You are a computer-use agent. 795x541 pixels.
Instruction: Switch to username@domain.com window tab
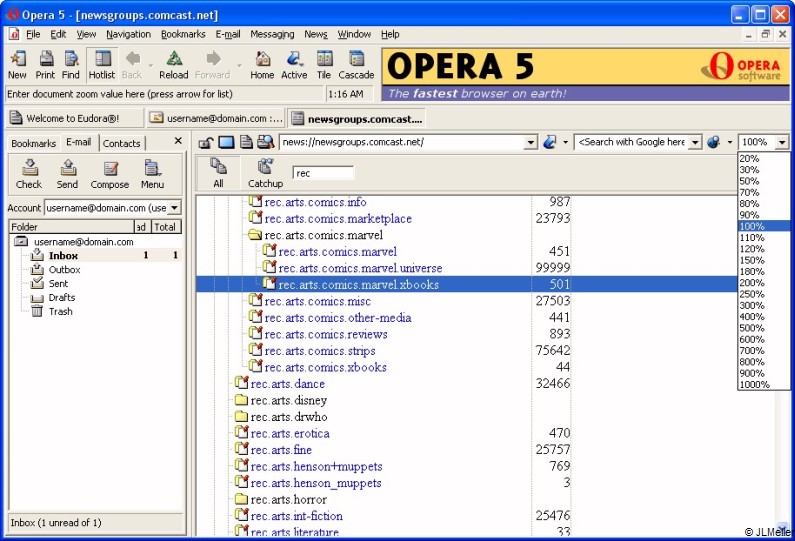click(x=216, y=119)
